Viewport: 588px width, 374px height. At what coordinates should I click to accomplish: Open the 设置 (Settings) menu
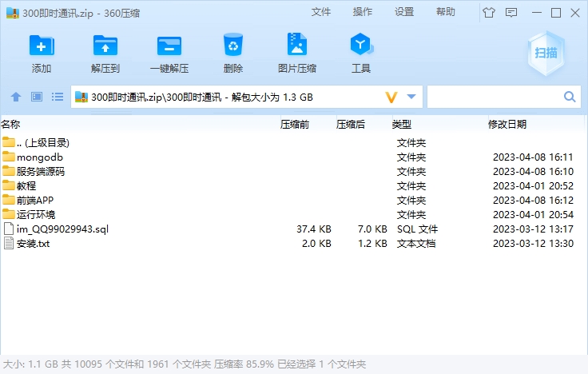point(404,12)
